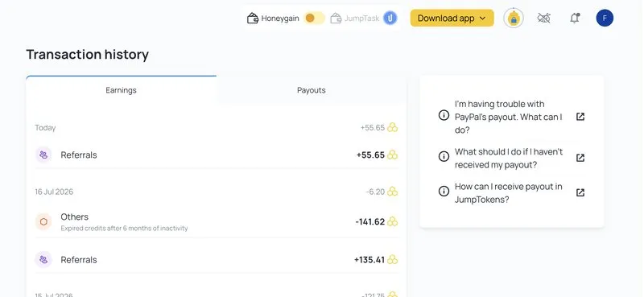Click the Honeygain wallet label

[280, 19]
